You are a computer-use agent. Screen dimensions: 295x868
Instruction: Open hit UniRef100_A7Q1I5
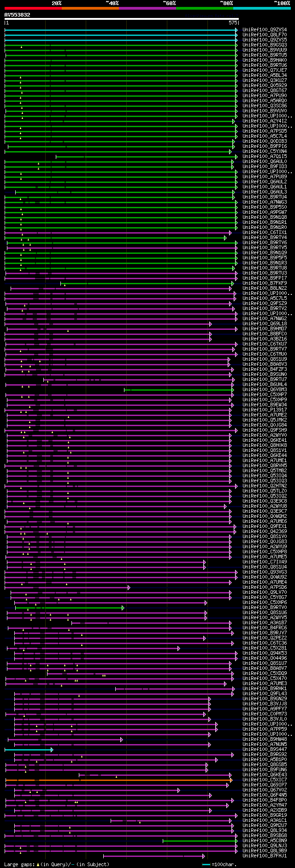point(265,156)
